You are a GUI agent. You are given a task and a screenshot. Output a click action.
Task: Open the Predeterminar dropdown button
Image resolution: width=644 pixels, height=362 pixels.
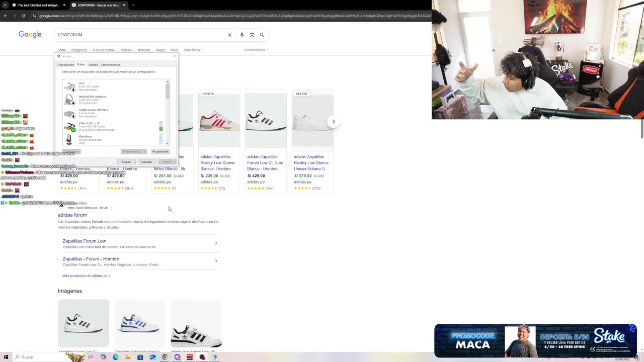coord(134,151)
